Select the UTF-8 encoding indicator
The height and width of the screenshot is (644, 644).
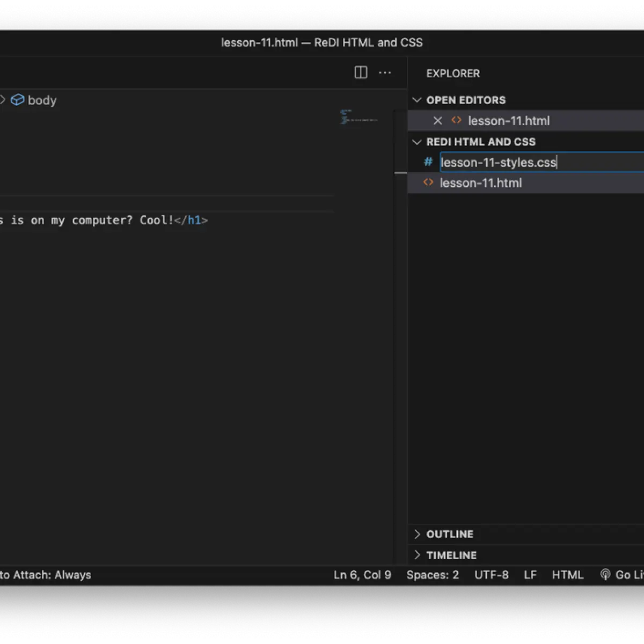coord(492,575)
